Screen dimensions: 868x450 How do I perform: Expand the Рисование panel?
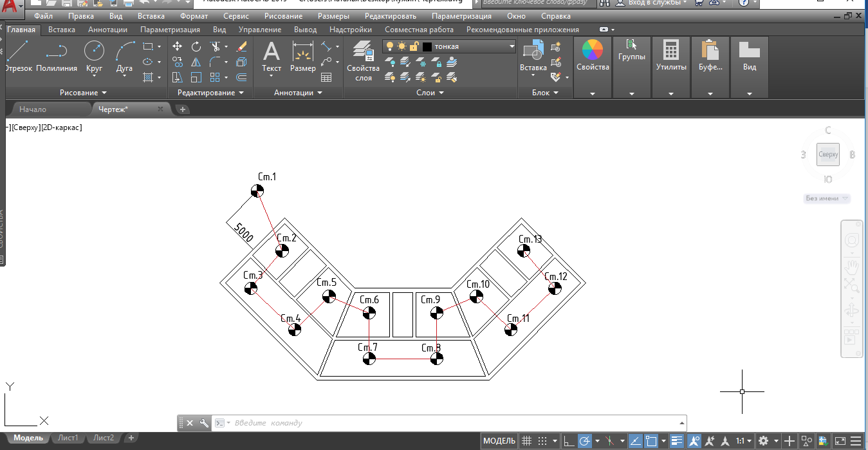tap(84, 93)
